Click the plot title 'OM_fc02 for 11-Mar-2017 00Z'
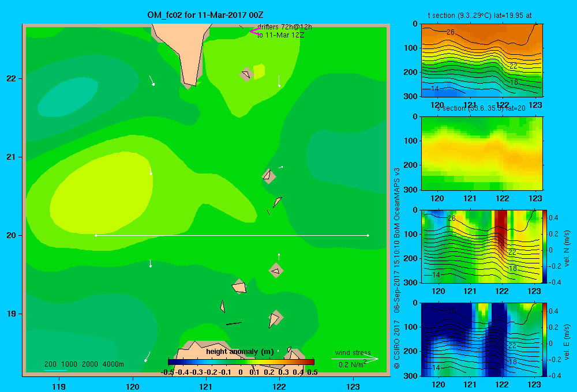The width and height of the screenshot is (577, 392). 205,15
